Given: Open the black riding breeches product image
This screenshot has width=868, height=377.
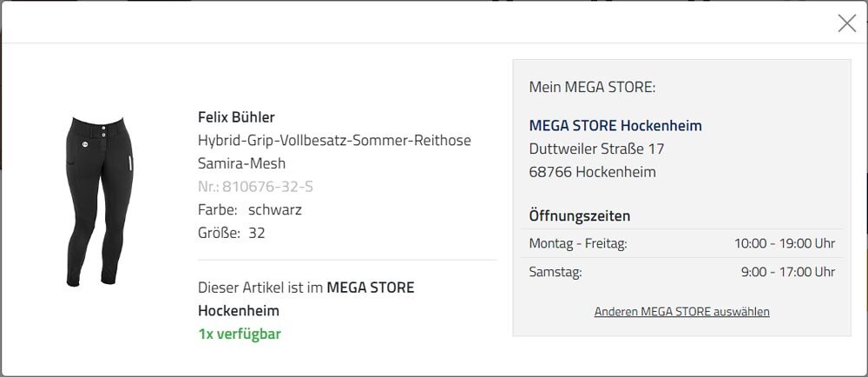Looking at the screenshot, I should click(100, 202).
